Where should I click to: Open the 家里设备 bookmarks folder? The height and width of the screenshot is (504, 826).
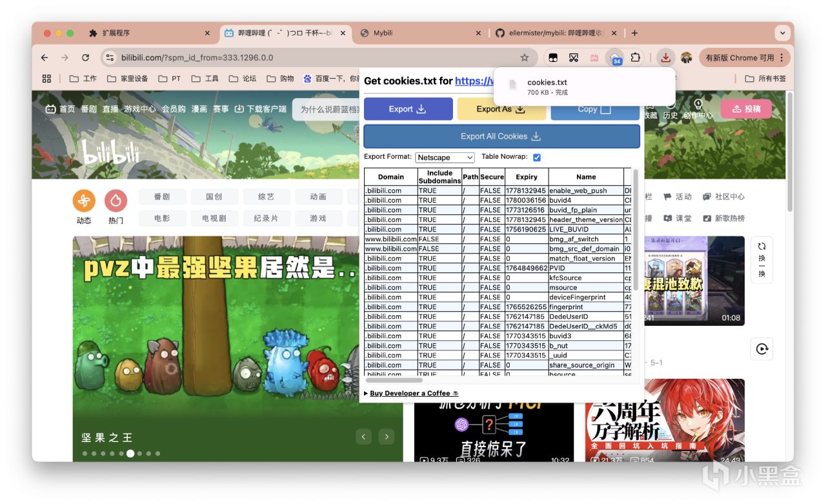[x=127, y=79]
